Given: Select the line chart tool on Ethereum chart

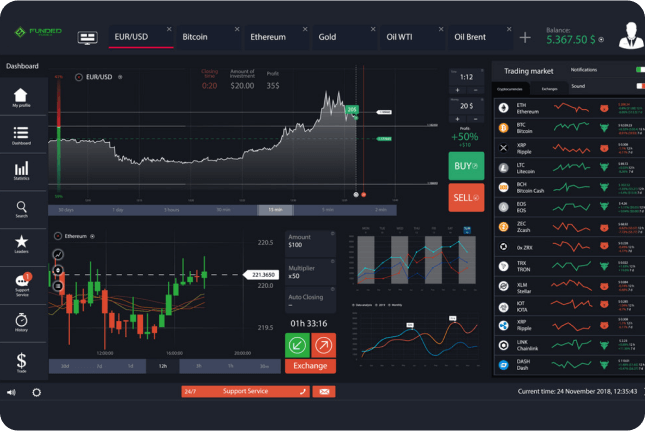Looking at the screenshot, I should pyautogui.click(x=58, y=255).
